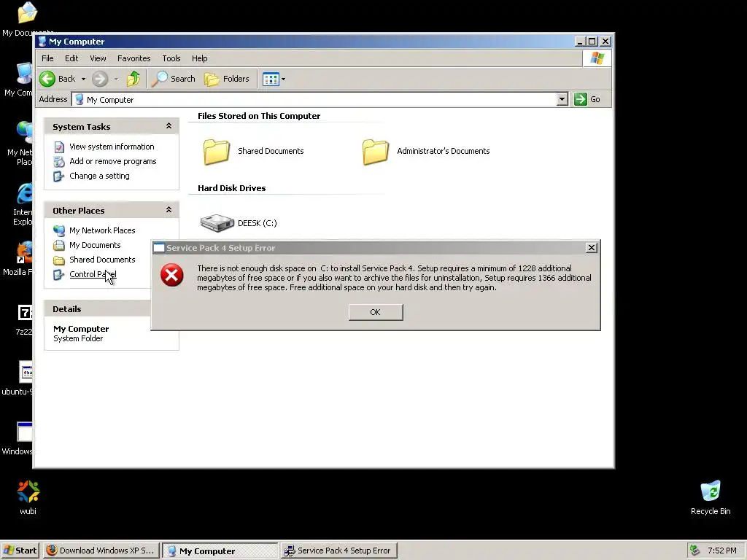Select Administrator's Documents folder icon
Viewport: 747px width, 560px height.
coord(376,152)
